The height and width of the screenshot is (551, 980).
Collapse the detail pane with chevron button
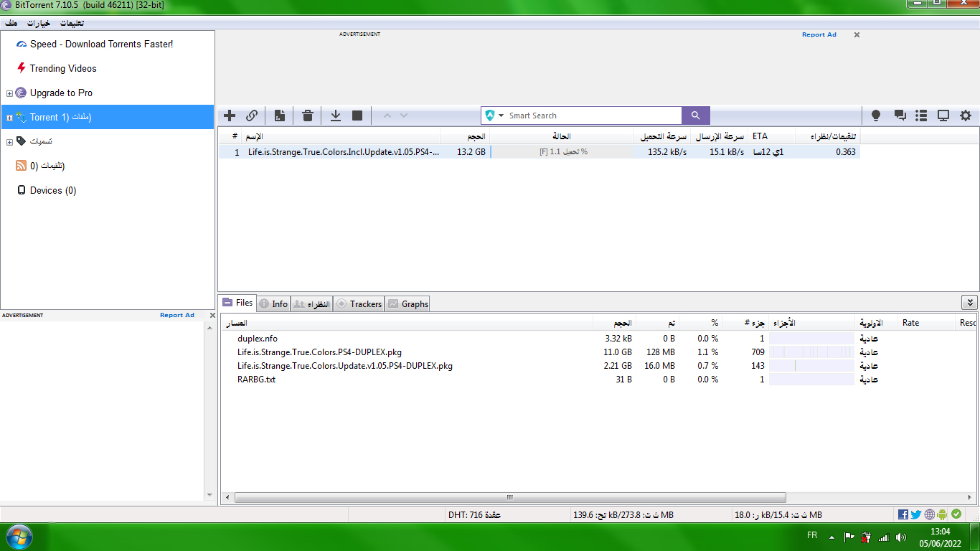[x=969, y=303]
